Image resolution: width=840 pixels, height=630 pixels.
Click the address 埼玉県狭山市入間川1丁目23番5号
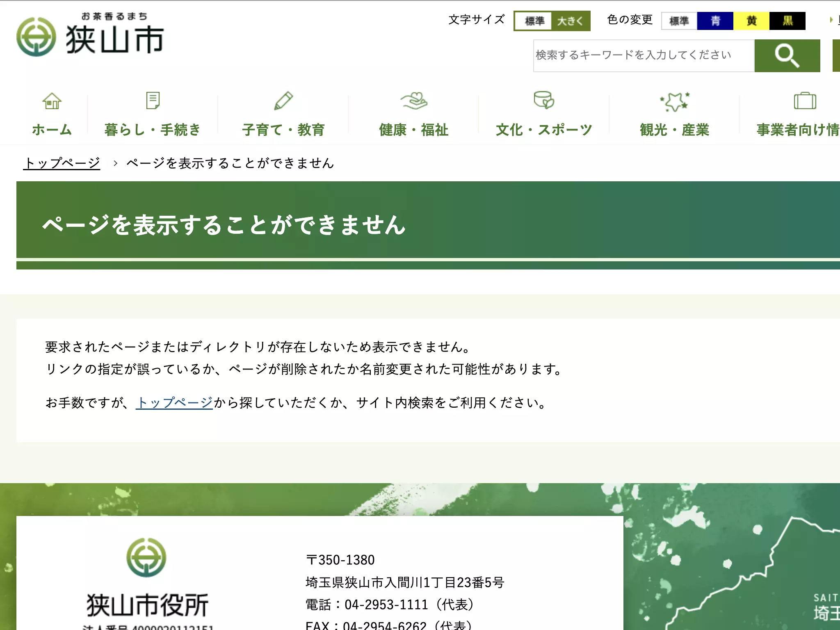click(405, 582)
